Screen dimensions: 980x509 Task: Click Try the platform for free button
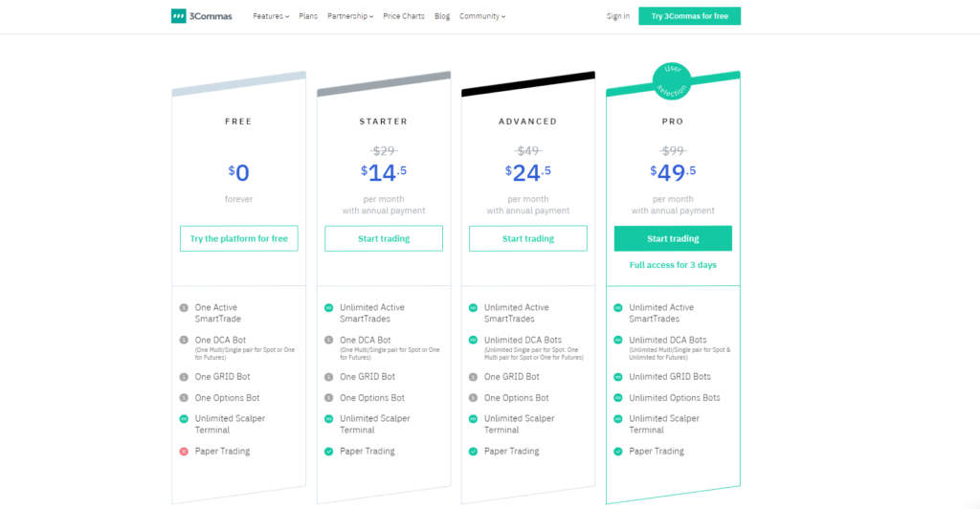tap(238, 238)
